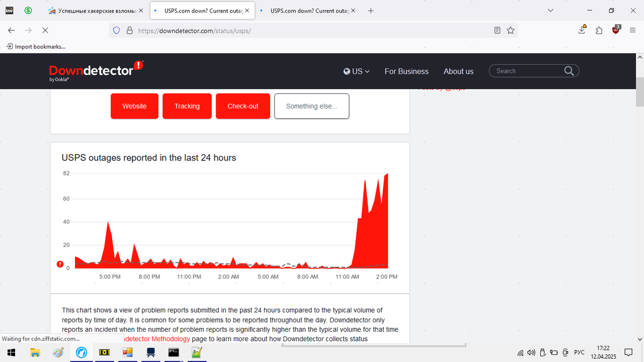Click the browser forward arrow

coord(28,30)
